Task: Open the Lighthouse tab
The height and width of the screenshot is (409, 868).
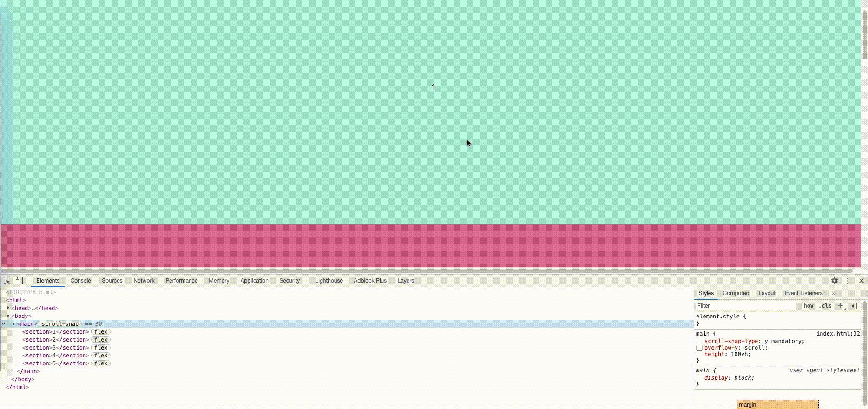Action: 329,281
